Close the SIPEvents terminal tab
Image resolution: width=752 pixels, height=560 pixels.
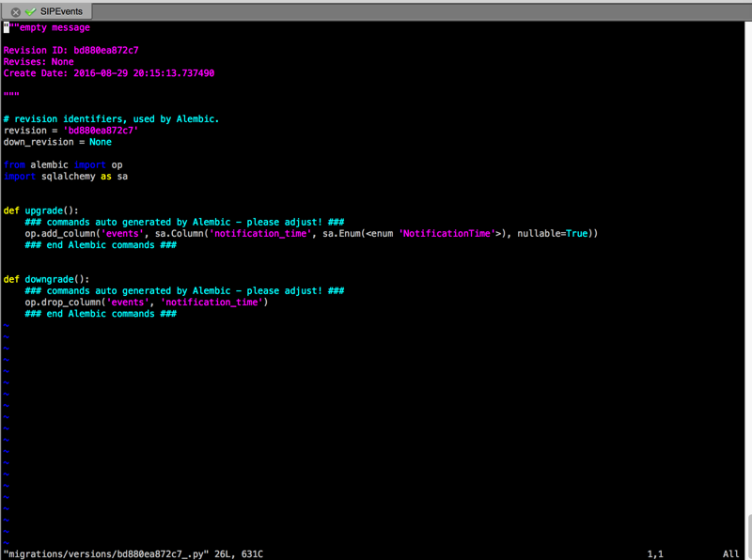point(15,12)
